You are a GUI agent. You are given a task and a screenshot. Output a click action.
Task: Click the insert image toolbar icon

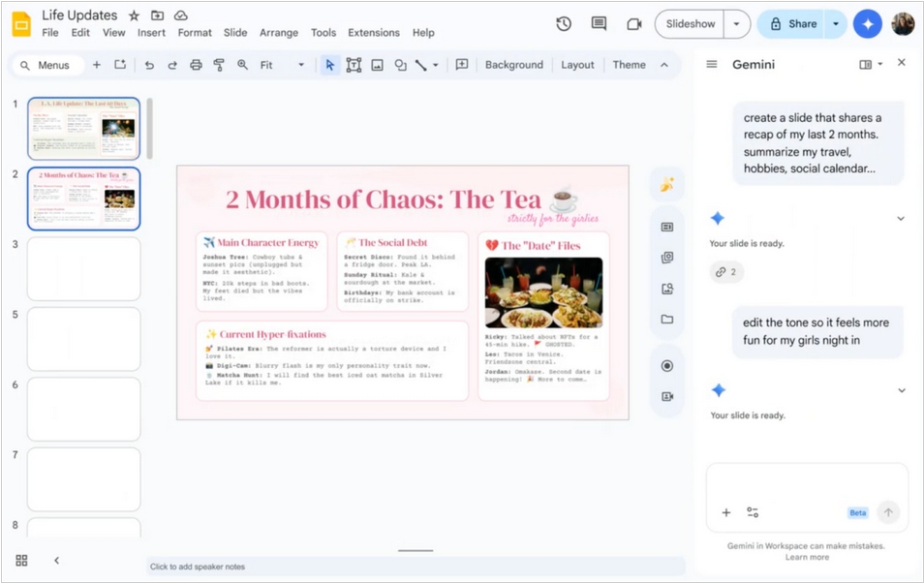[x=377, y=65]
